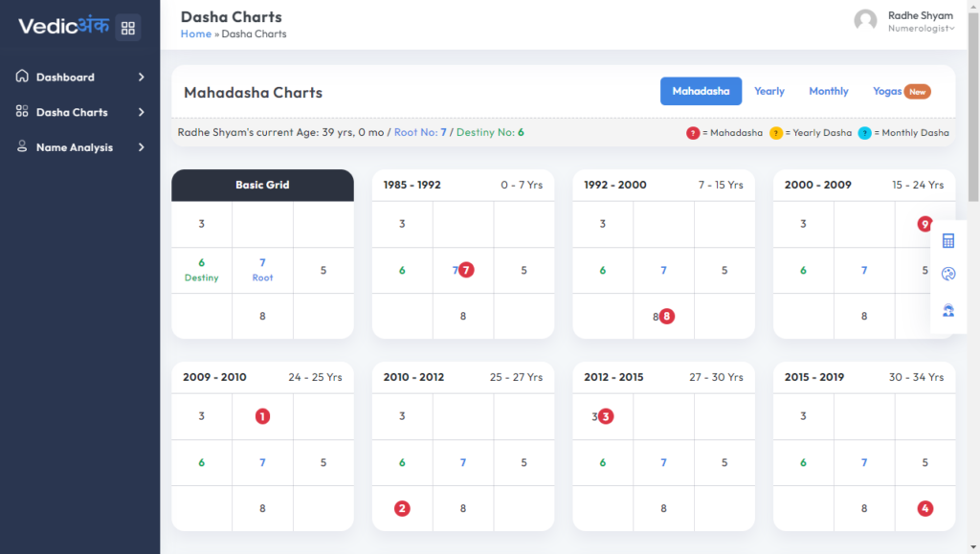980x554 pixels.
Task: Open the color palette theme icon
Action: click(948, 275)
